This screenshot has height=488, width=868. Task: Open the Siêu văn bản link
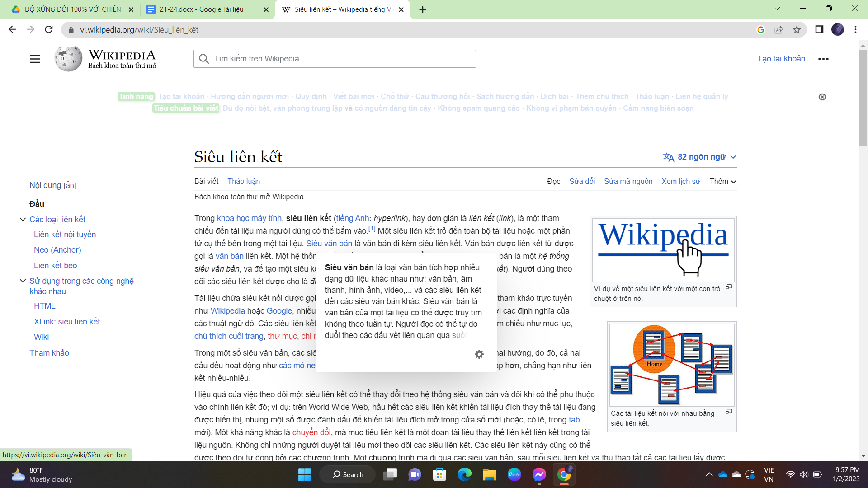(x=329, y=244)
